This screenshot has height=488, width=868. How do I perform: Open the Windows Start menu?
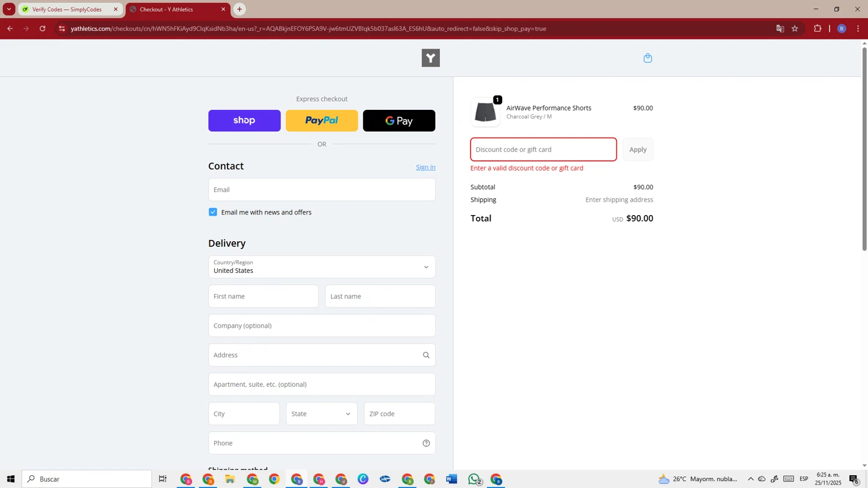pos(10,479)
